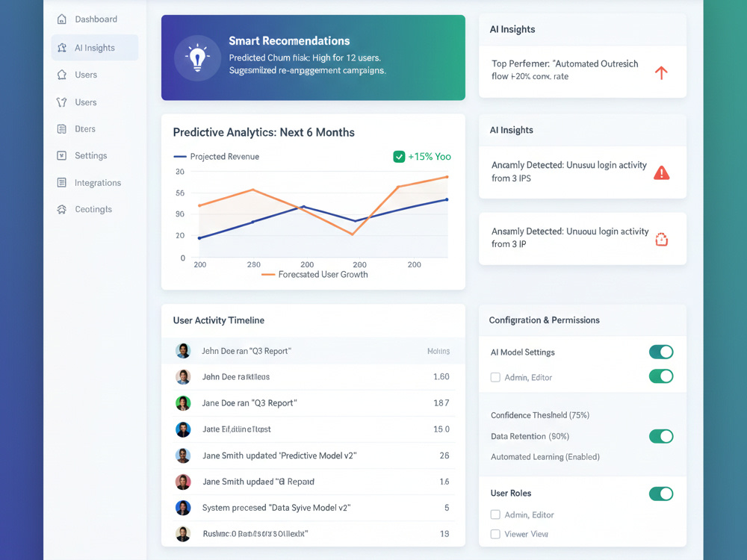
Task: Open Dashboard in the sidebar
Action: [x=95, y=19]
